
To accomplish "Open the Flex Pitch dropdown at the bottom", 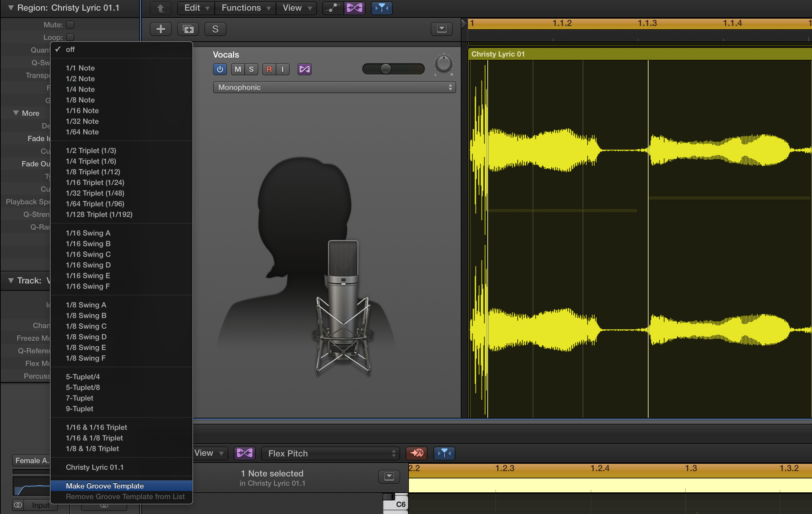I will click(x=331, y=453).
